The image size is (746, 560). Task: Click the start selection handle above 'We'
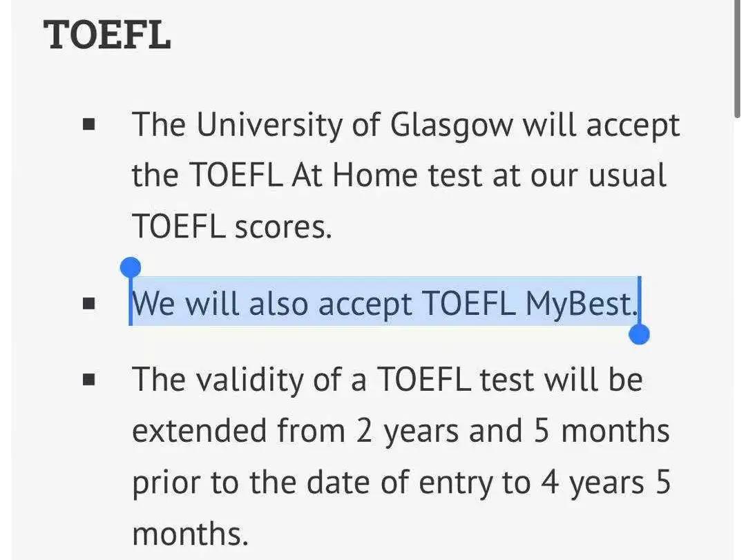tap(130, 267)
